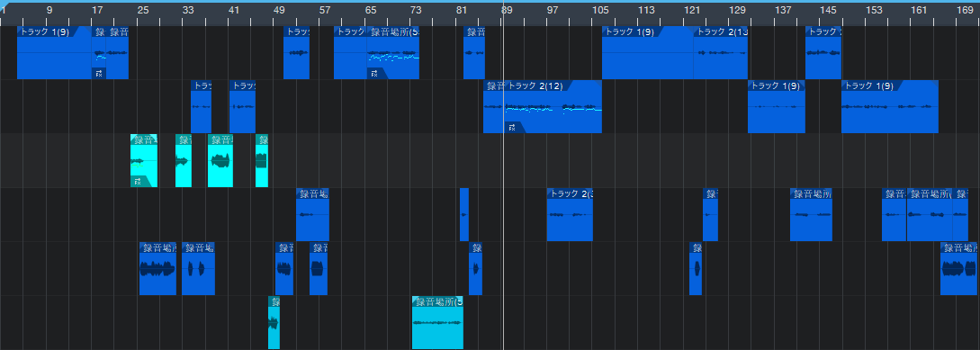
Task: Click bar 9 on the timeline ruler
Action: (x=49, y=10)
